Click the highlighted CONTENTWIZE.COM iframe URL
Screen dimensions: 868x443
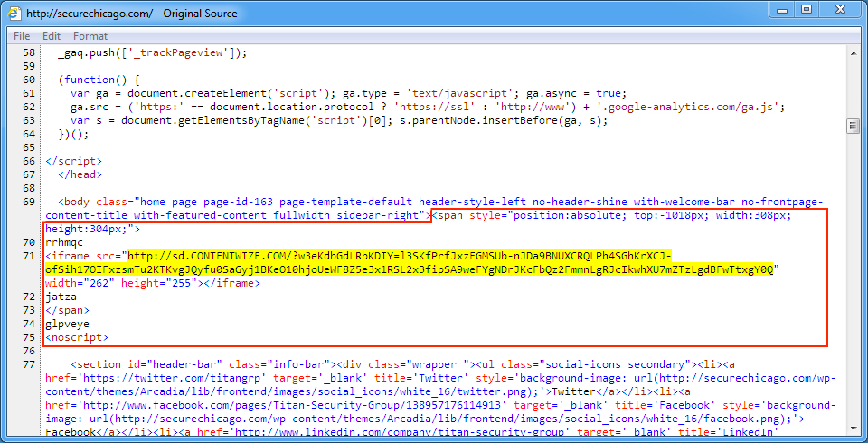(450, 263)
